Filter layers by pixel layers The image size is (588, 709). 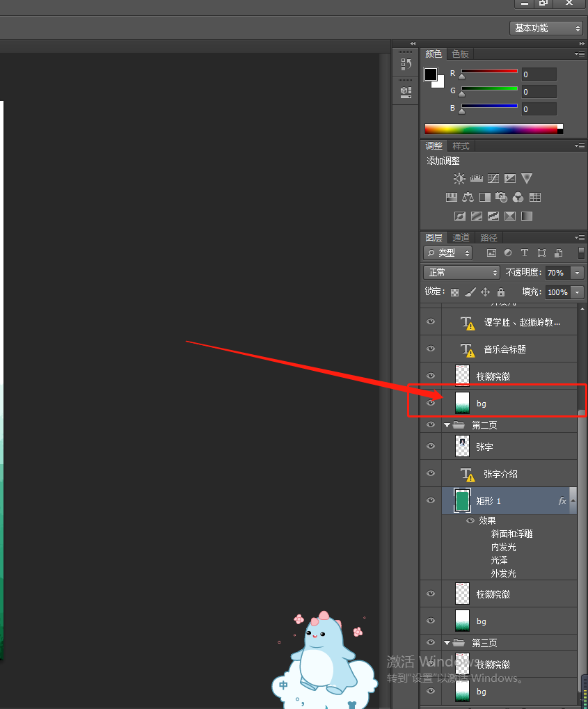[x=491, y=253]
